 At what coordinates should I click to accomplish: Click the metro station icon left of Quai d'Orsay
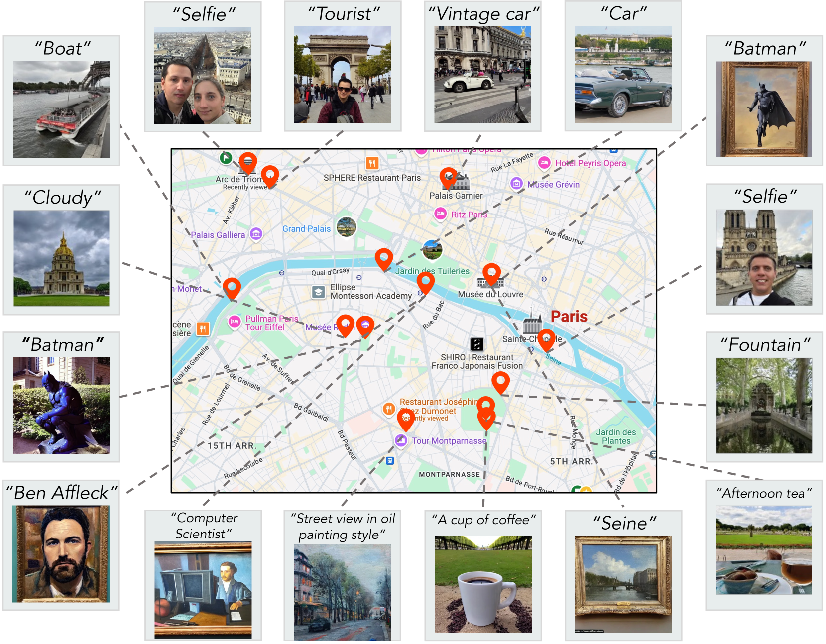[282, 273]
